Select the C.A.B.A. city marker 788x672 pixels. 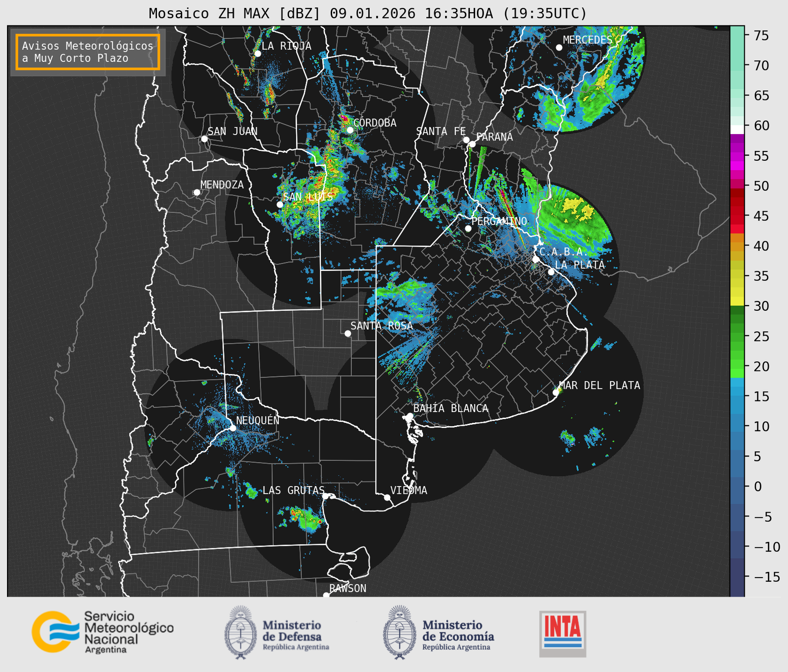[x=536, y=259]
